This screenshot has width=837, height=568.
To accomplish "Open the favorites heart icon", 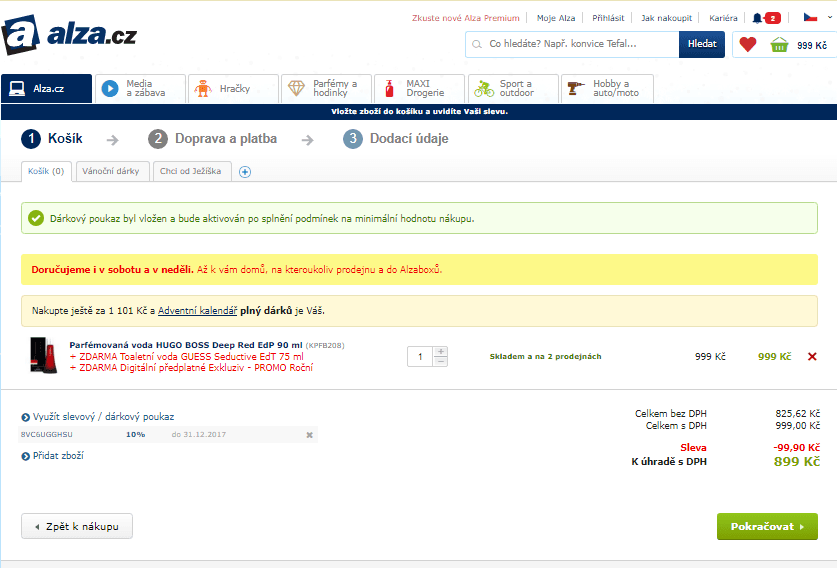I will (x=746, y=44).
